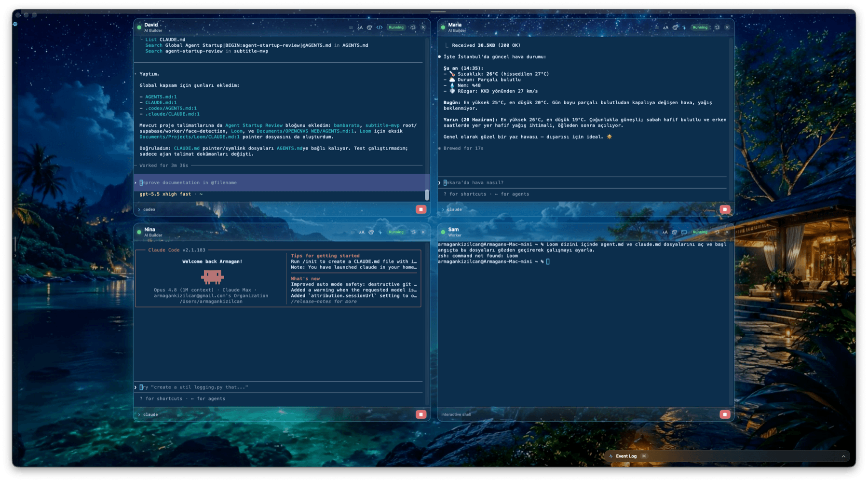Click 'Brewed for 17s' status in Maria panel
868x482 pixels.
pyautogui.click(x=463, y=149)
